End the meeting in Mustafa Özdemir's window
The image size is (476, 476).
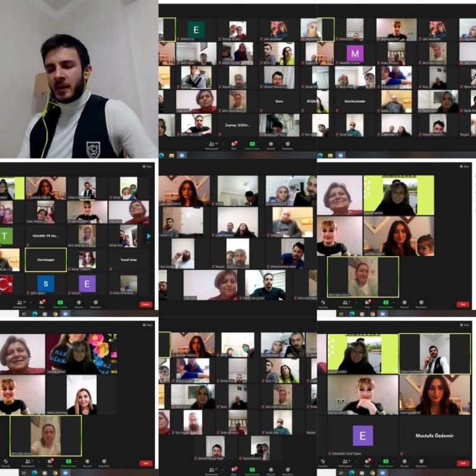462,463
